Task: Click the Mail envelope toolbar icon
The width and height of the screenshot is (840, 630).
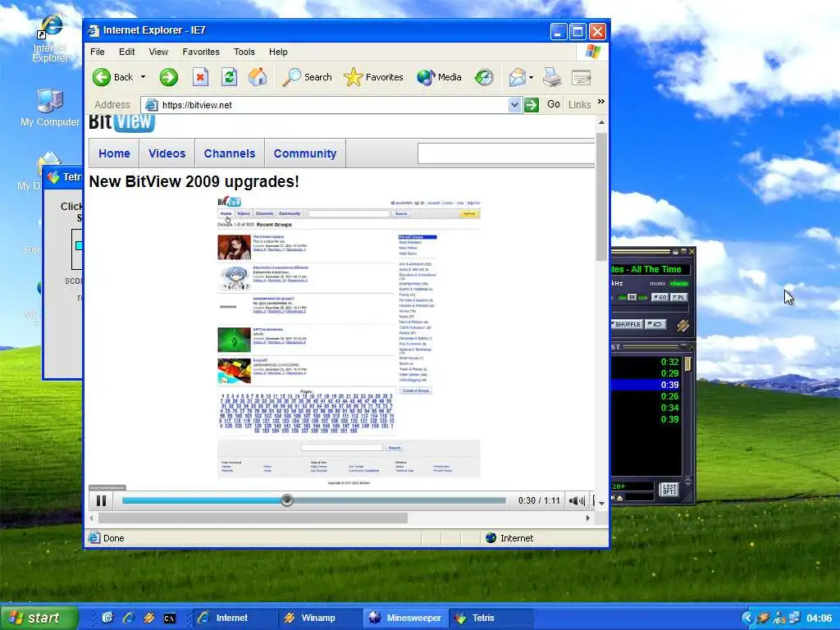Action: (518, 77)
